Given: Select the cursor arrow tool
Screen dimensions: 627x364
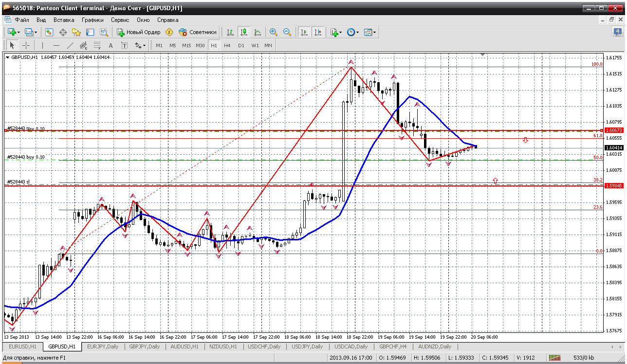Looking at the screenshot, I should 13,45.
